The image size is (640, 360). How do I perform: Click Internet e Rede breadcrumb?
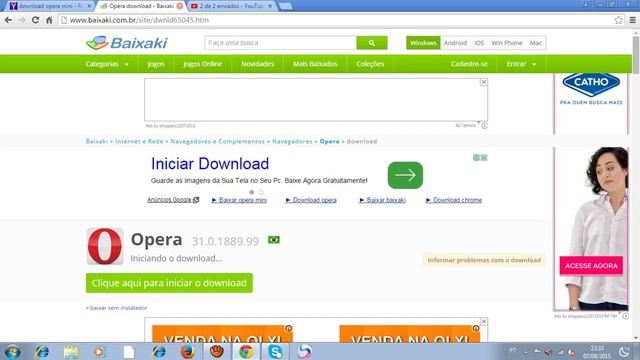(x=139, y=141)
